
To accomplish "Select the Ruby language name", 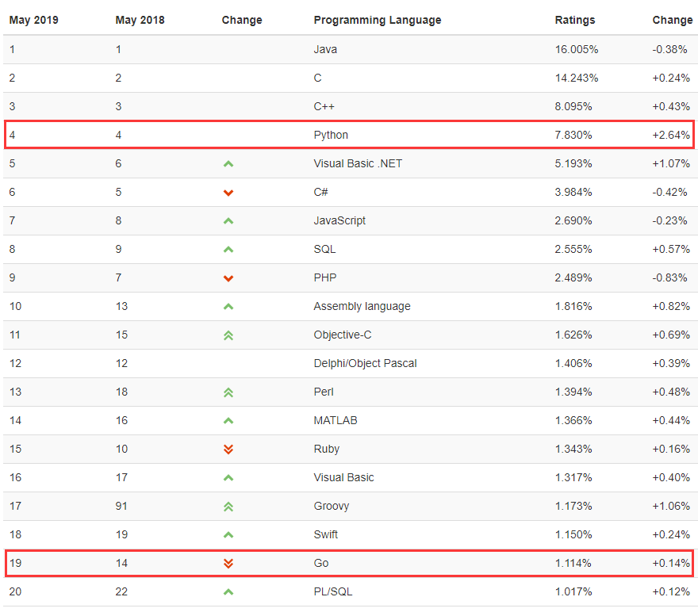I will pyautogui.click(x=326, y=449).
